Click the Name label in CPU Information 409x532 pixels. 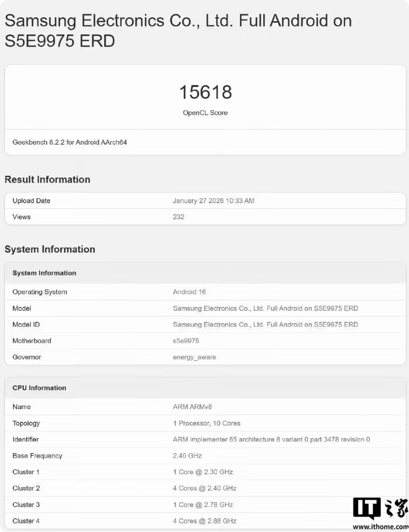[21, 407]
